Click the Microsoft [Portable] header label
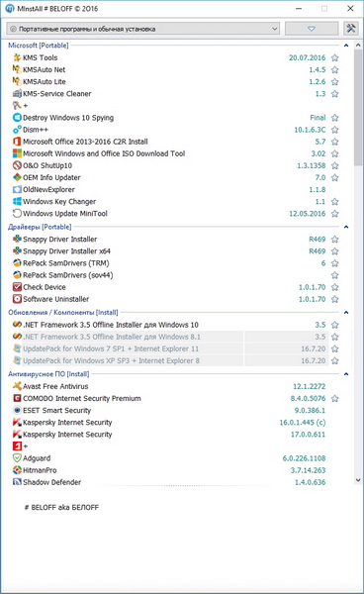Screen dimensions: 364x594 coord(39,46)
